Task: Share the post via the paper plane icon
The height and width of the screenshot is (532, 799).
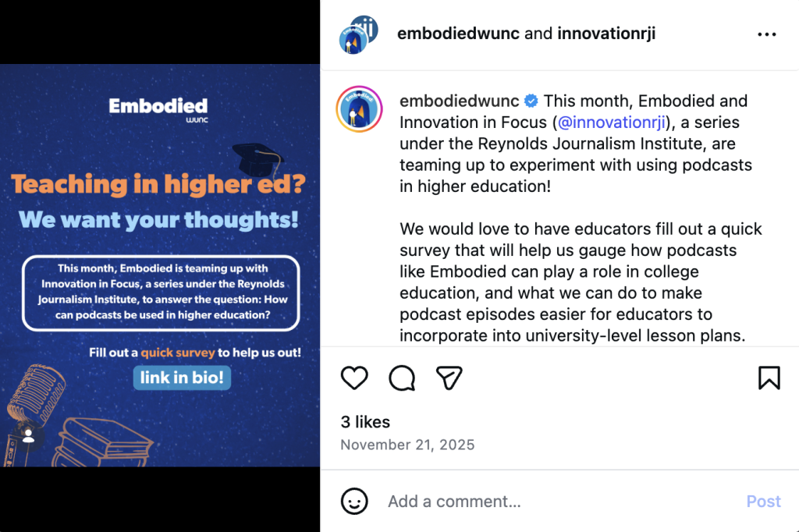Action: [449, 378]
